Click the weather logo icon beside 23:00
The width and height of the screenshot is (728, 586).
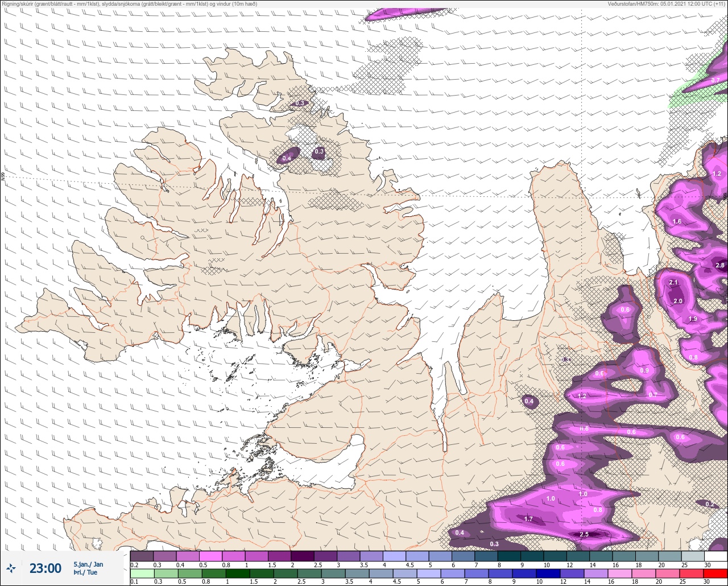pos(11,568)
